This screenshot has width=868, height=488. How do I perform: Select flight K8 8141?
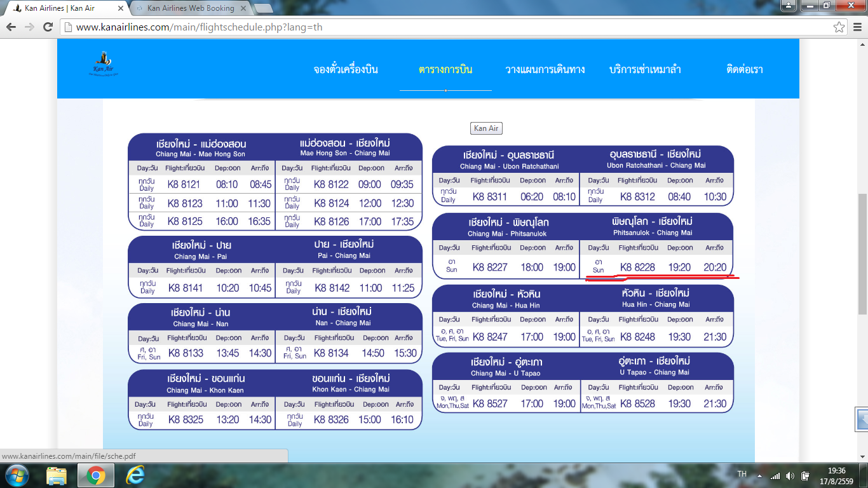point(186,288)
